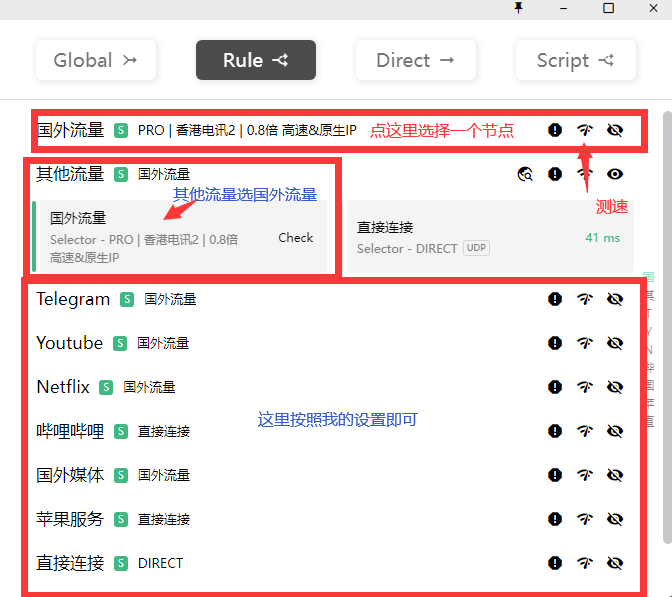Click info icon on 苹果服务 row
672x597 pixels.
point(555,519)
